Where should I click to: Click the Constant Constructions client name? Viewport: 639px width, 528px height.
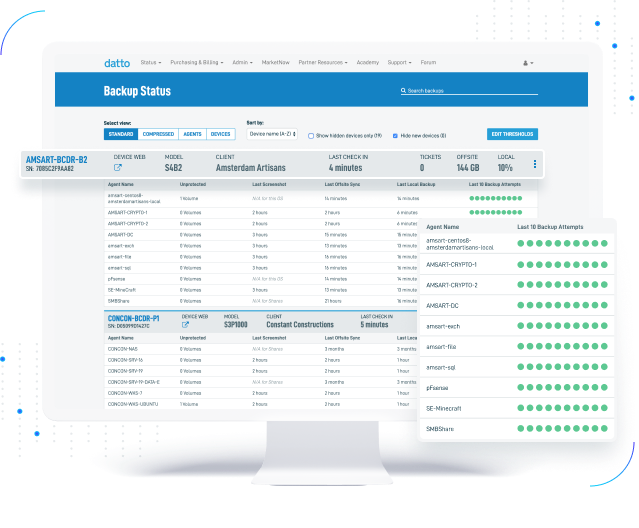[300, 325]
